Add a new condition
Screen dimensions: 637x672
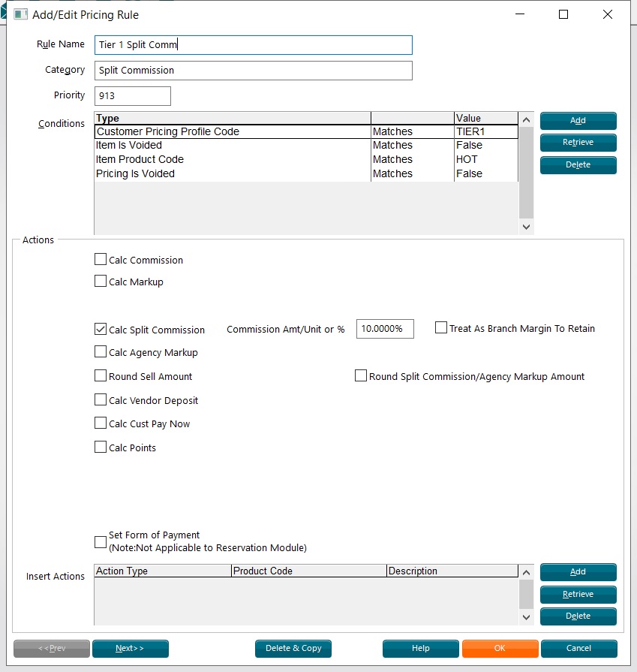pyautogui.click(x=578, y=120)
